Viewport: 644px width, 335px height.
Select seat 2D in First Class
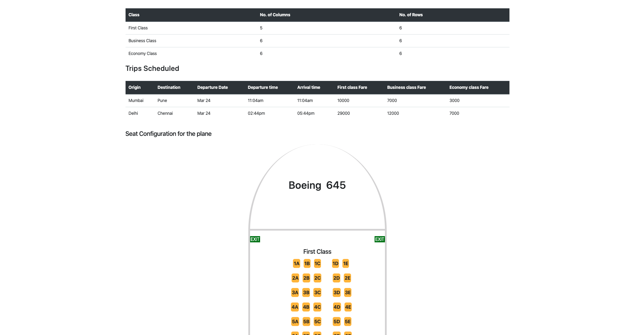pos(336,278)
